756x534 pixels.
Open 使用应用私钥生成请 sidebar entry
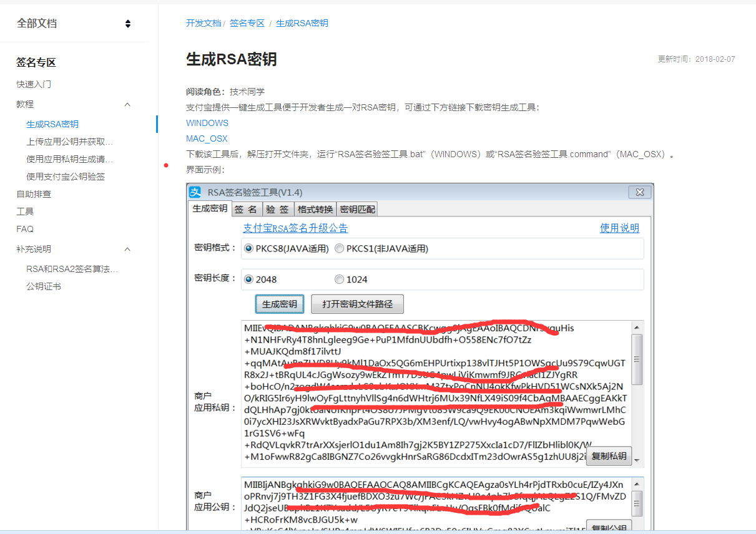click(x=70, y=159)
